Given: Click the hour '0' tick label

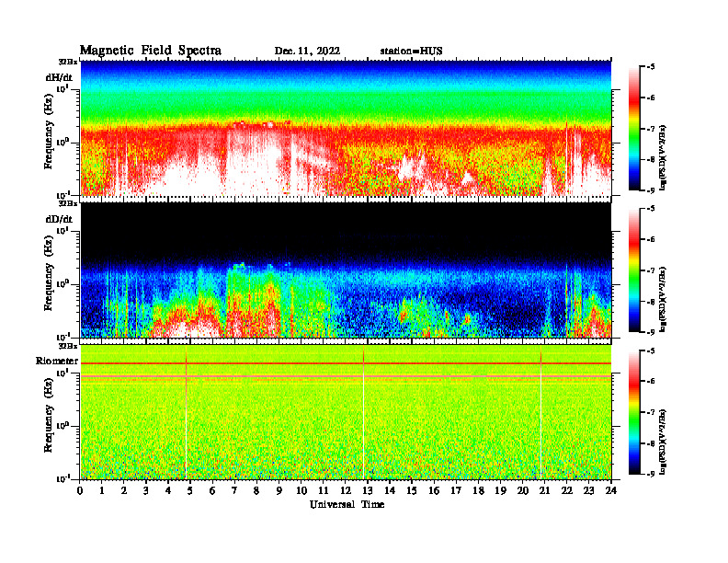Looking at the screenshot, I should 80,491.
